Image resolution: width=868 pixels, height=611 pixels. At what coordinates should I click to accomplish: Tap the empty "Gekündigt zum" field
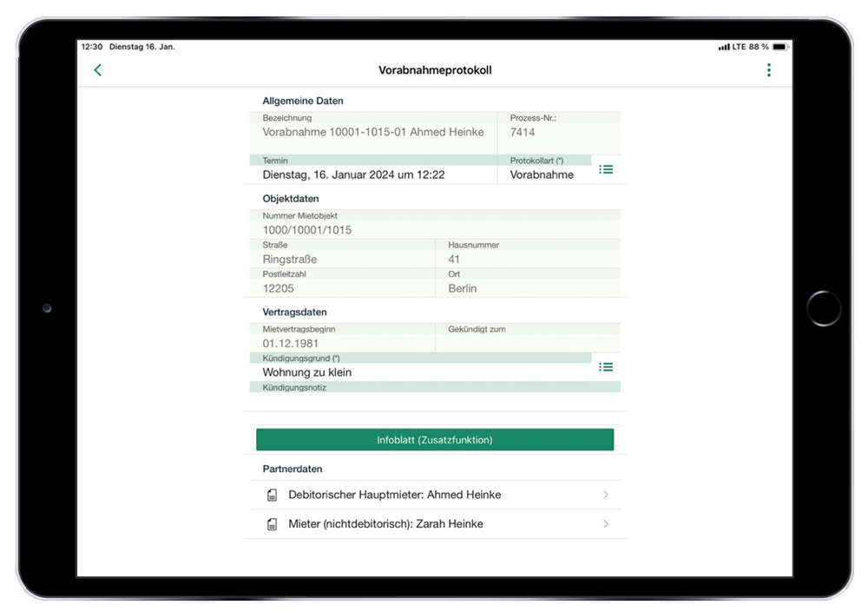(527, 344)
